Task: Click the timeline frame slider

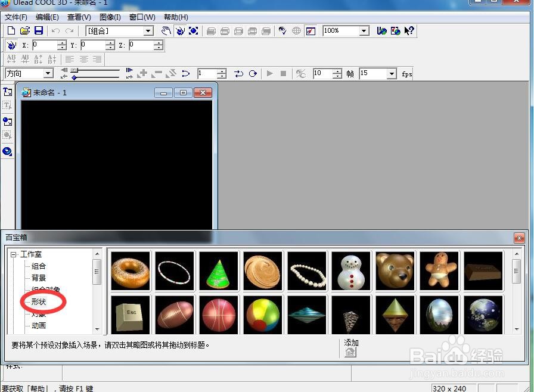Action: 74,70
